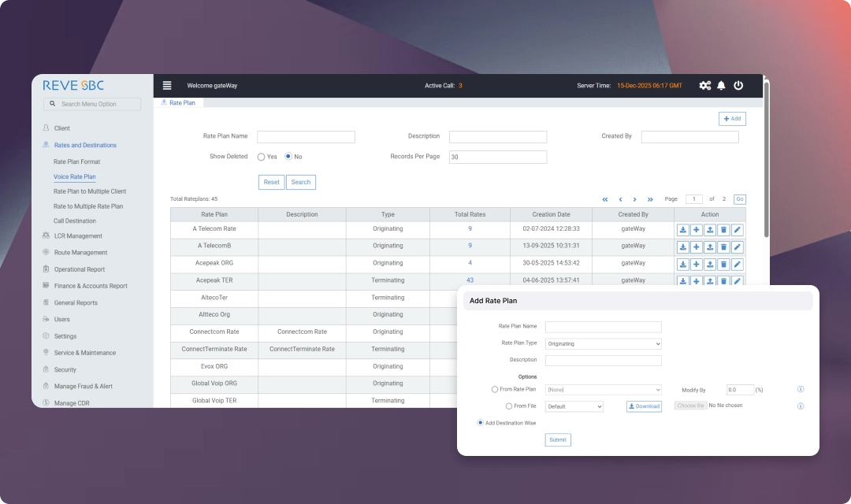The height and width of the screenshot is (504, 851).
Task: Open Rate Plan Format in sidebar
Action: coord(76,161)
